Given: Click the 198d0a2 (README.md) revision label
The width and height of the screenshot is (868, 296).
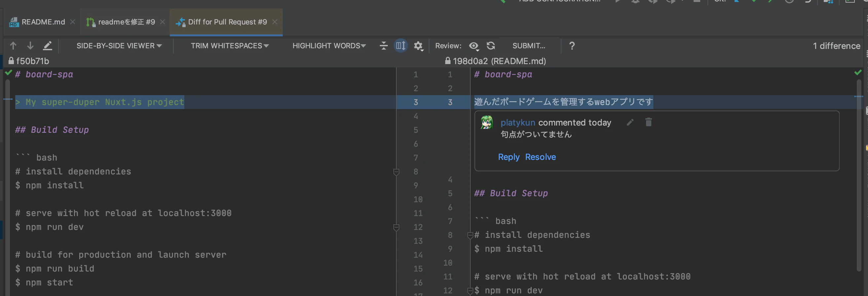Looking at the screenshot, I should [499, 61].
